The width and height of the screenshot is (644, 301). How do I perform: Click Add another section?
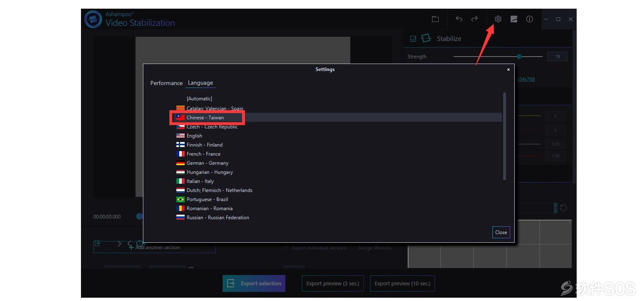point(154,247)
